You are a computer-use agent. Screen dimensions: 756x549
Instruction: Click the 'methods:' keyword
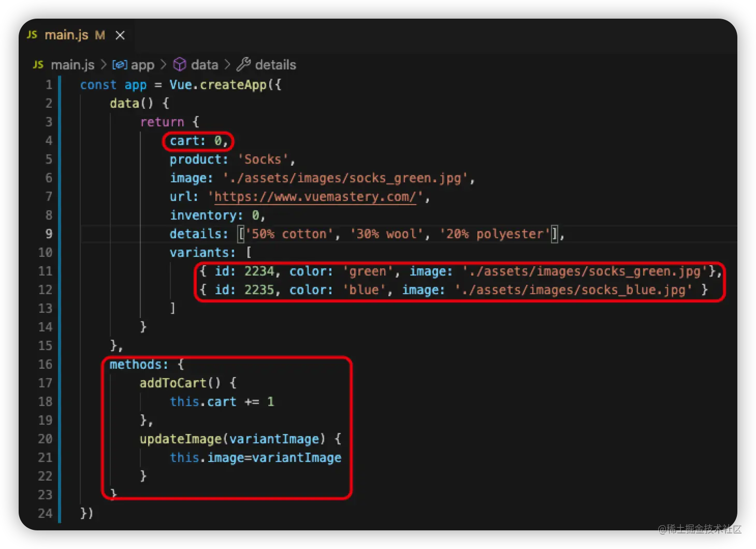click(139, 365)
